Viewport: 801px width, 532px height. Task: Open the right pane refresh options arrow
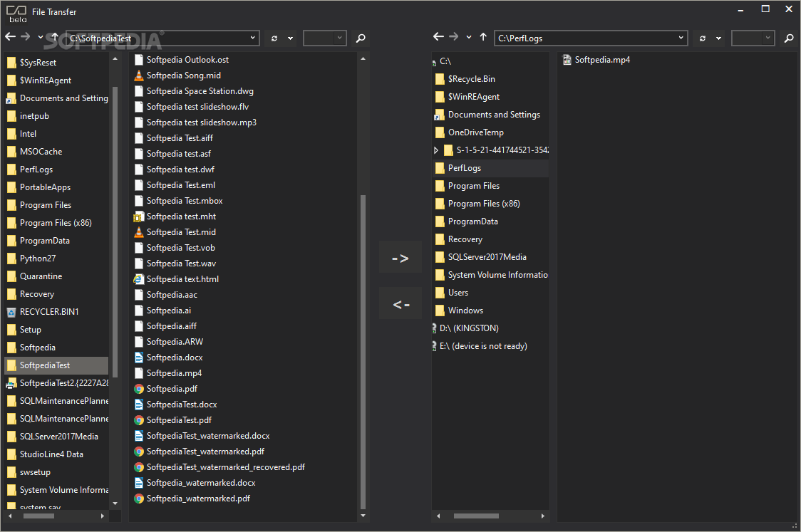[x=718, y=38]
